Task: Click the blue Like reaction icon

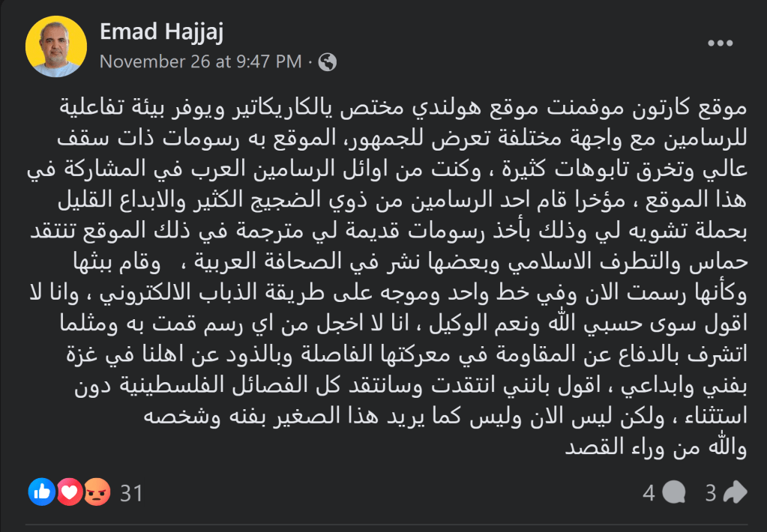Action: 42,492
